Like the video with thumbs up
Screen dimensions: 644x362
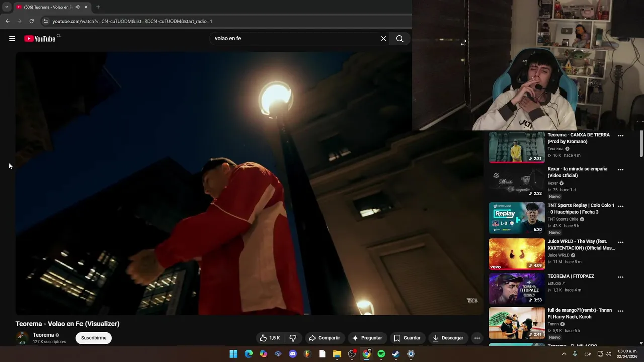(x=270, y=338)
